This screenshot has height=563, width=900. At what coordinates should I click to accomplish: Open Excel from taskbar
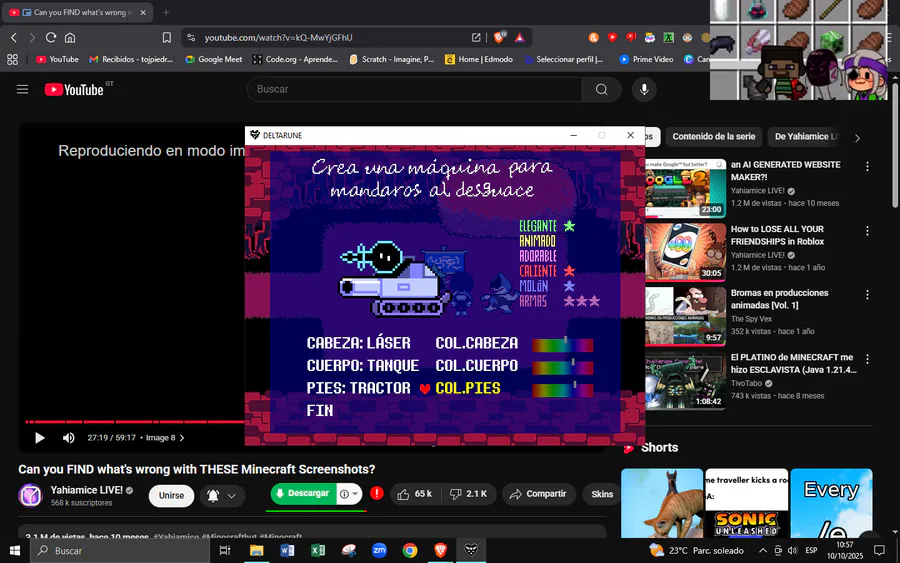point(318,551)
